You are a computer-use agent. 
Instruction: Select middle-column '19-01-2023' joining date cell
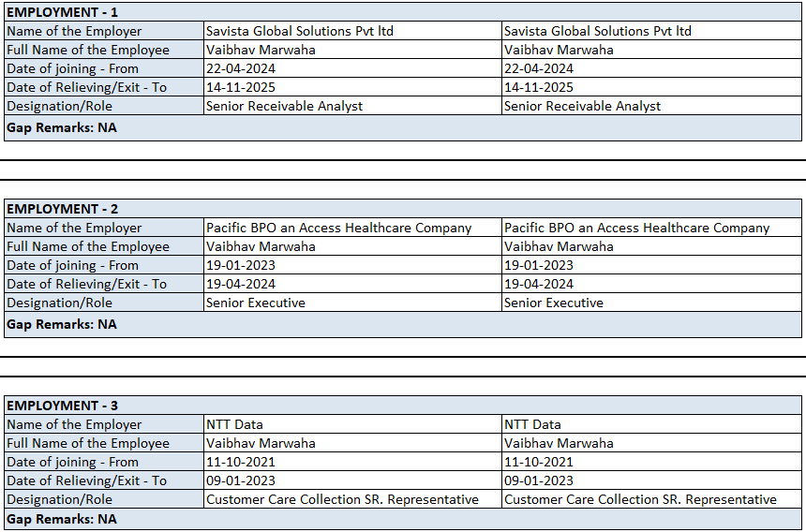click(352, 265)
